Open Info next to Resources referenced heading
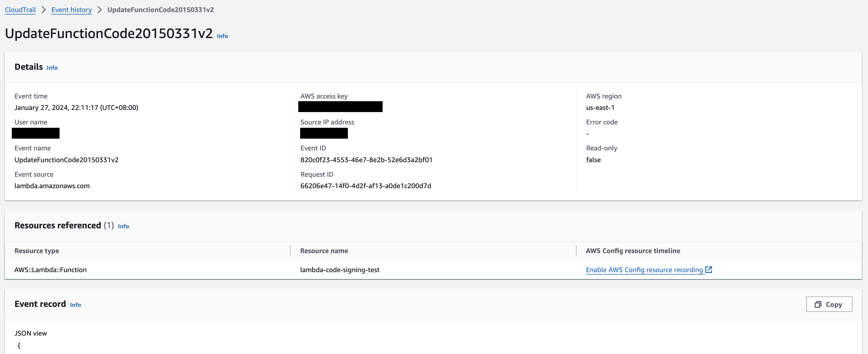This screenshot has height=354, width=868. (x=123, y=226)
